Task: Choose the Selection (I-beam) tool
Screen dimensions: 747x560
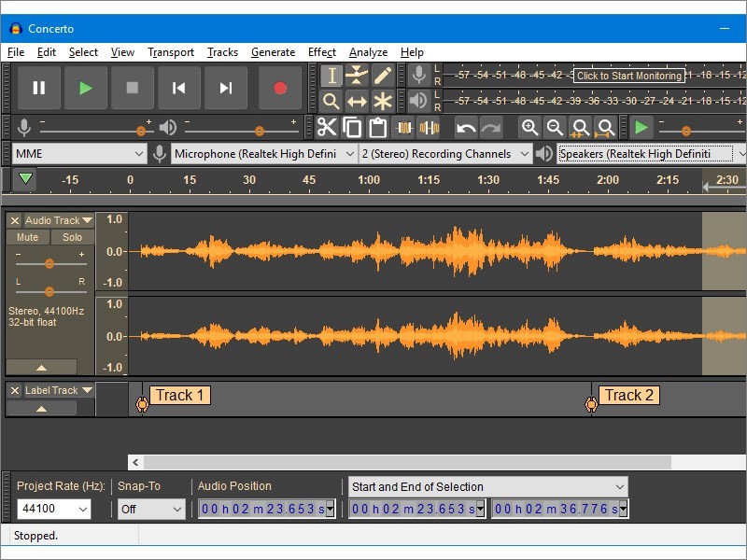Action: tap(331, 76)
